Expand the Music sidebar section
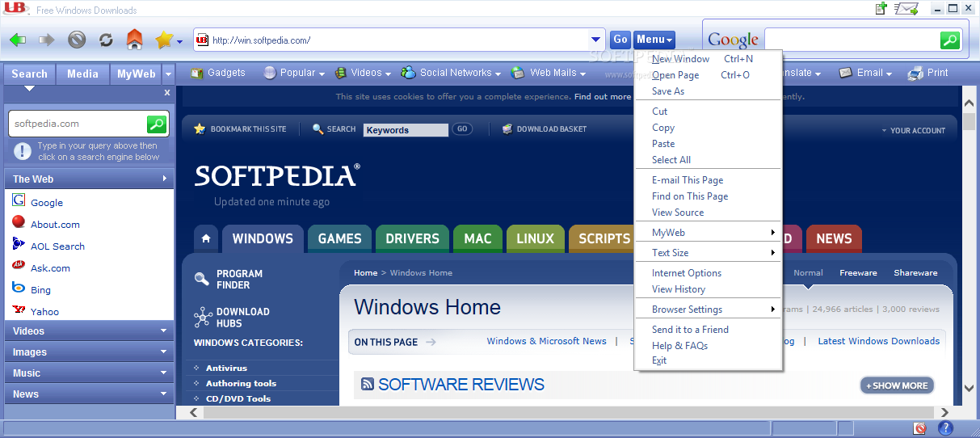The width and height of the screenshot is (980, 438). click(89, 373)
